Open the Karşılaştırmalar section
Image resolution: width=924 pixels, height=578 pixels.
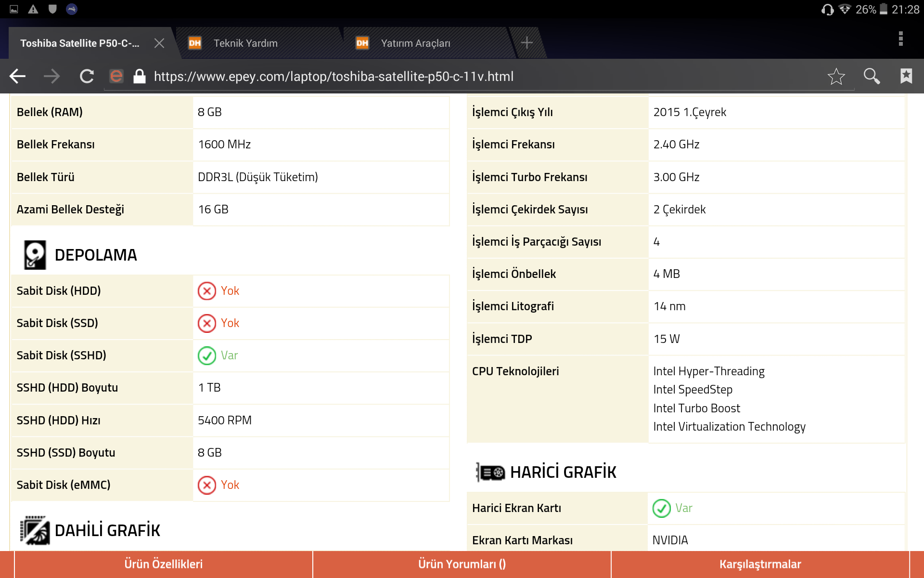point(760,564)
